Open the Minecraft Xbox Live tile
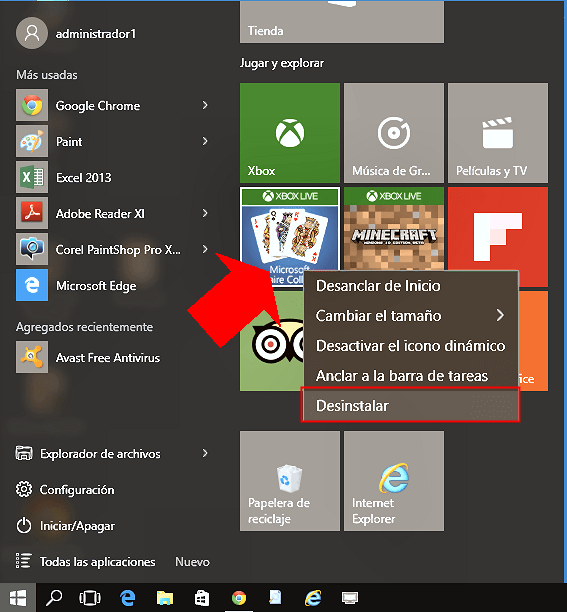This screenshot has width=567, height=612. tap(394, 228)
